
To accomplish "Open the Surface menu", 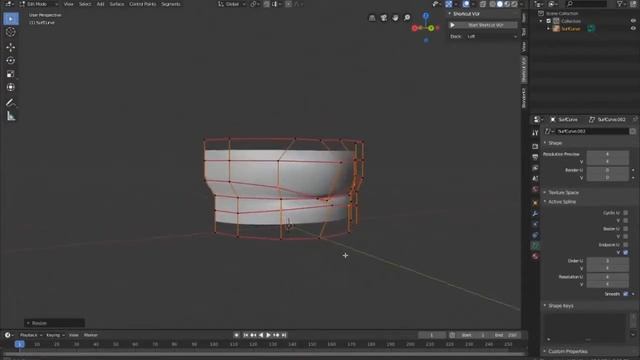I will (x=117, y=4).
